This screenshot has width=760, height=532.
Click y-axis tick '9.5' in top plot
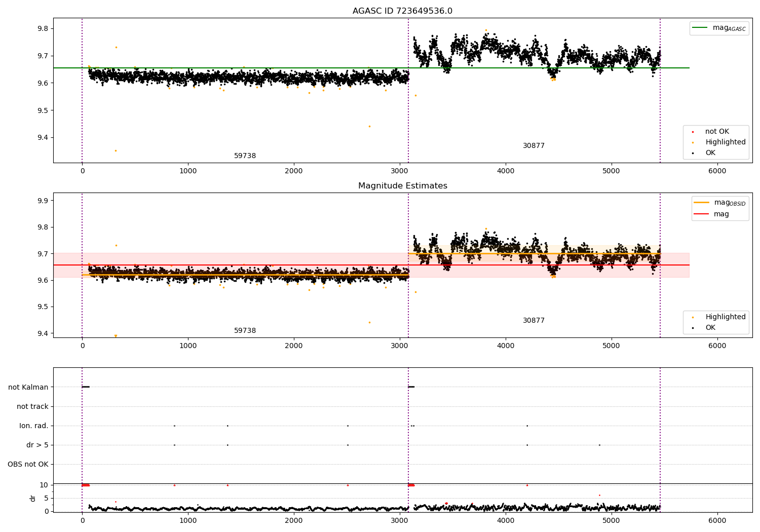click(x=43, y=110)
